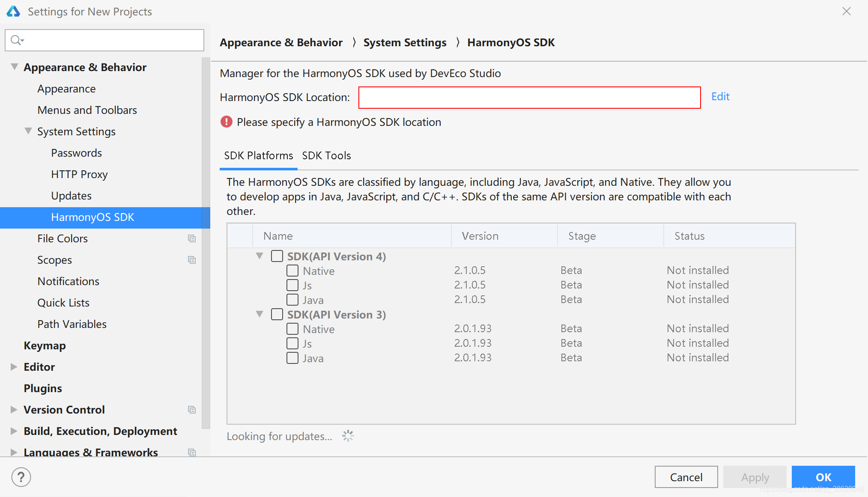Click the help question mark icon
Image resolution: width=868 pixels, height=497 pixels.
click(21, 477)
